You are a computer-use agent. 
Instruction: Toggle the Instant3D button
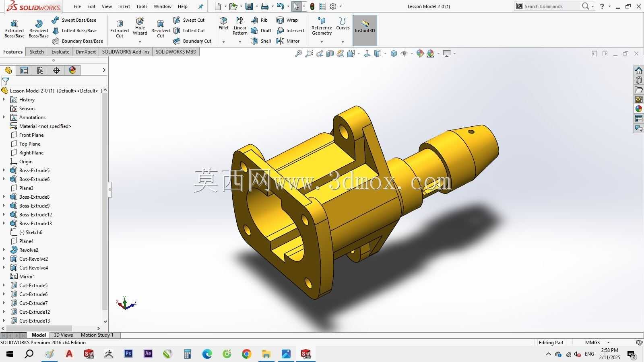pos(365,31)
